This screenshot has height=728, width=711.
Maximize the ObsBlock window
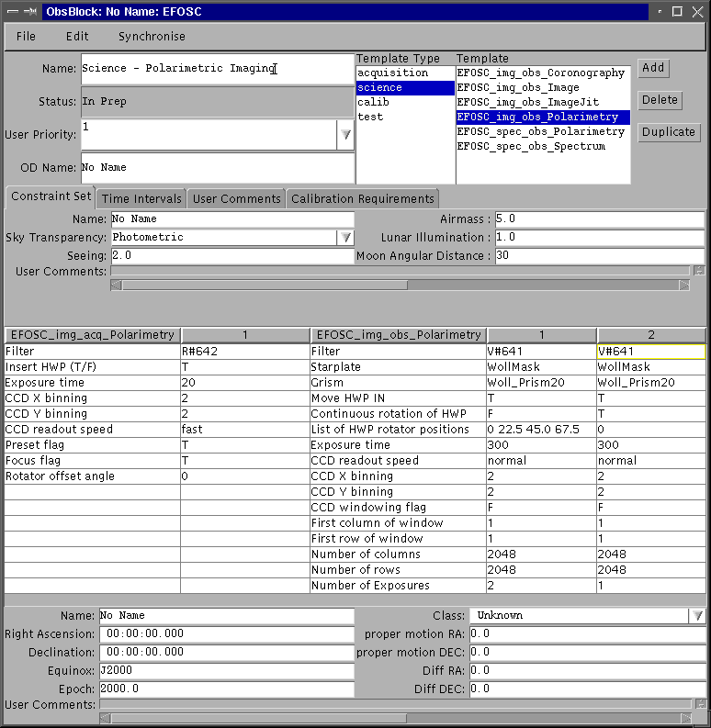(x=677, y=12)
